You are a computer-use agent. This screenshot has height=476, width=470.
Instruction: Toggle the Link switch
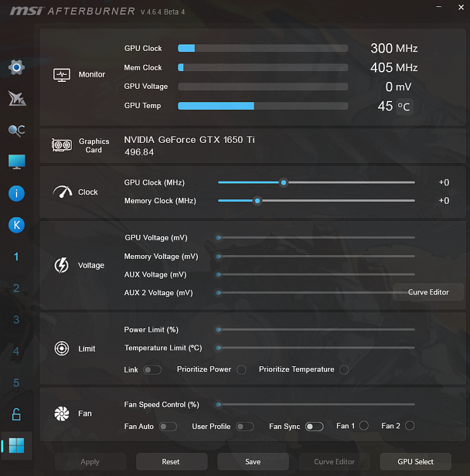point(152,370)
